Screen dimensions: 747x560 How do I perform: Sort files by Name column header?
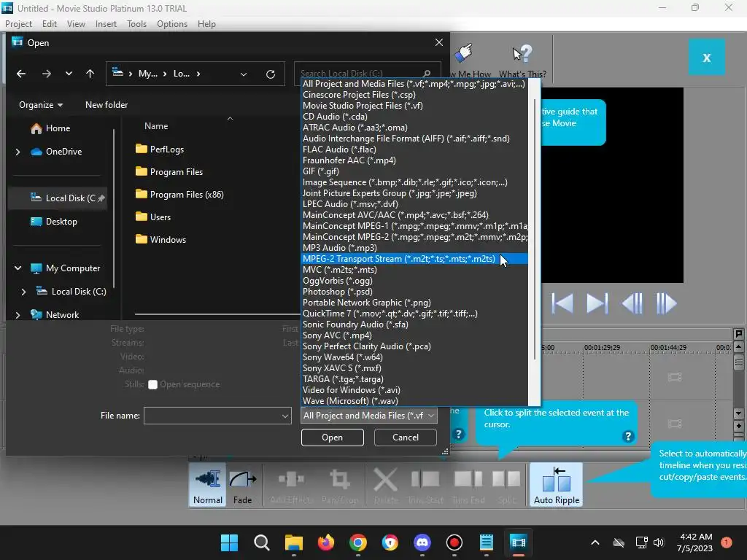156,126
